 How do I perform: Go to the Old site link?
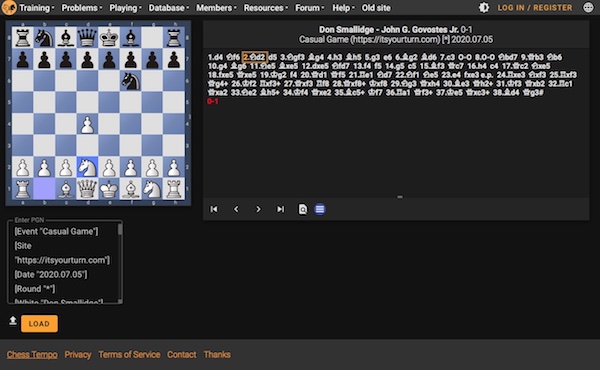tap(376, 8)
